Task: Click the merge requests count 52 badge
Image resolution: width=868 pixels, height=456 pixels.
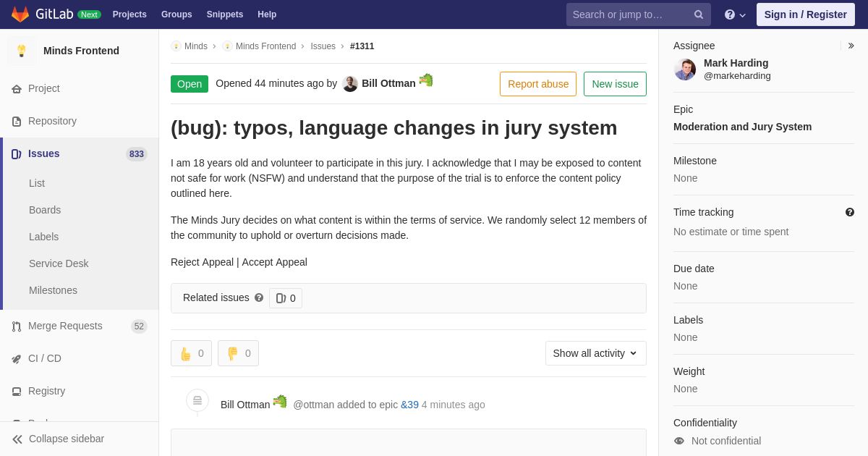Action: coord(139,326)
